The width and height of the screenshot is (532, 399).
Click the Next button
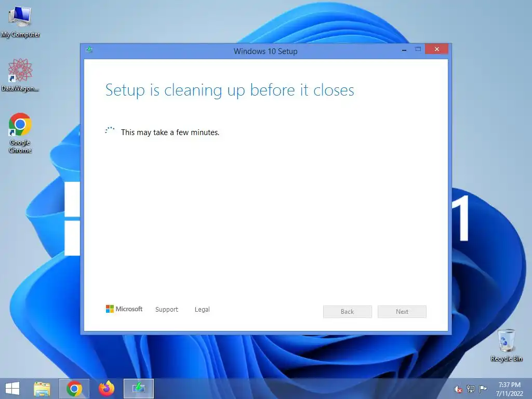(402, 312)
